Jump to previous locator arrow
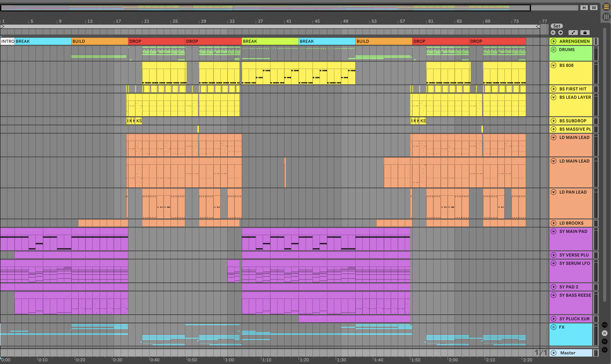Viewport: 611px width, 364px height. [553, 33]
